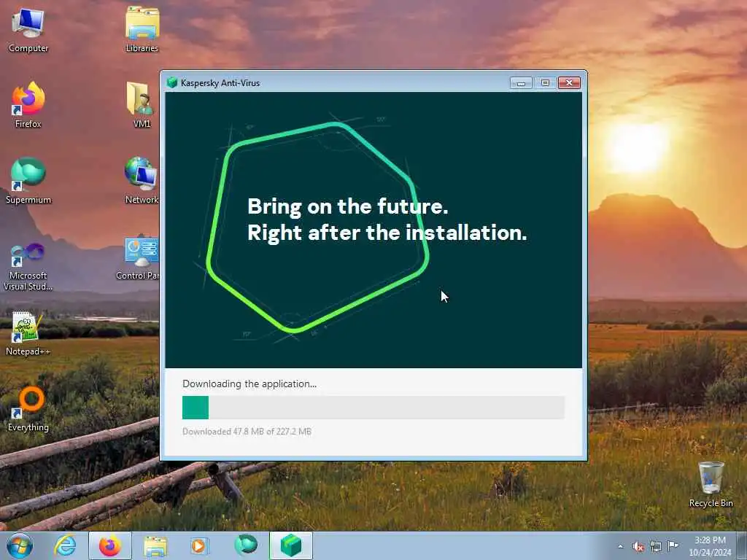Screen dimensions: 747x560
Task: Launch the Everything search shortcut
Action: coord(28,408)
